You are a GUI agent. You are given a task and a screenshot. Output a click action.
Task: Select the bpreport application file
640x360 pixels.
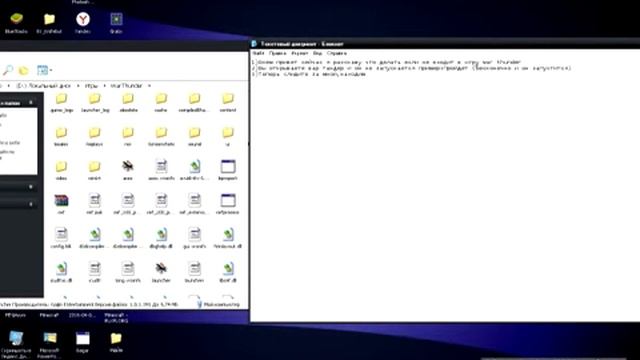coord(228,170)
